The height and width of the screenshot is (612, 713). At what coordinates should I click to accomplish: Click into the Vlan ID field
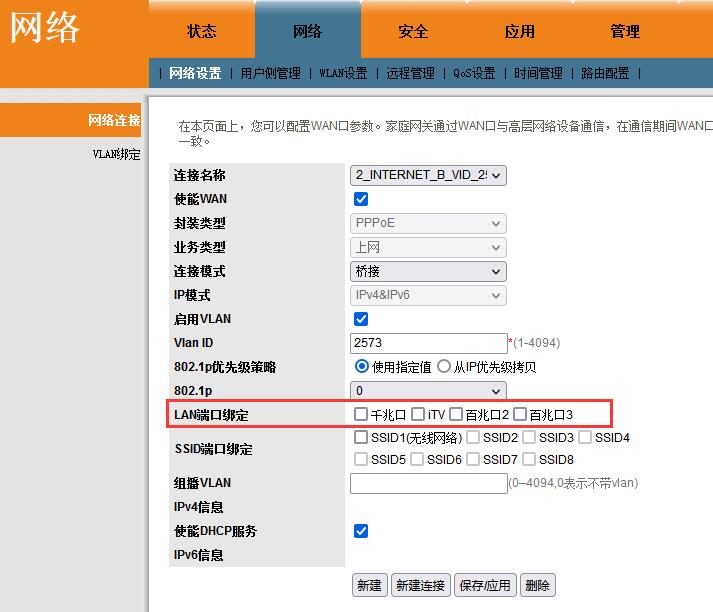pyautogui.click(x=428, y=343)
